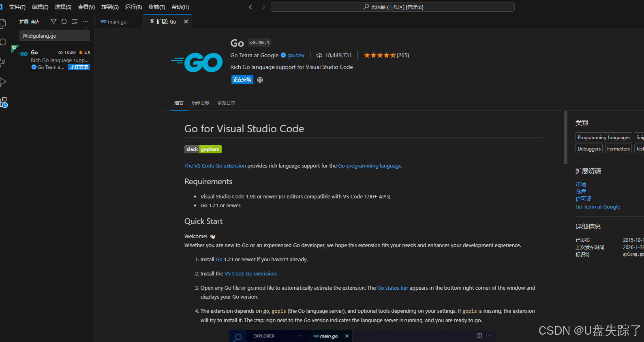Close the 扩展: Go tab
The image size is (644, 342).
pos(186,22)
